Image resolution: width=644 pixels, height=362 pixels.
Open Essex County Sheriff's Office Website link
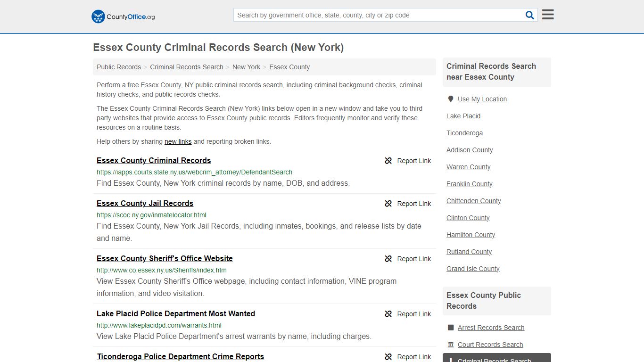tap(165, 258)
